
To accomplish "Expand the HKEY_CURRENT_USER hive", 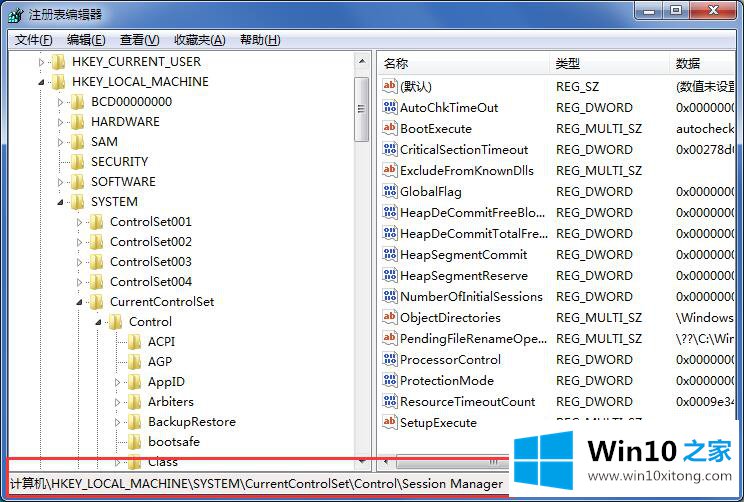I will click(x=42, y=62).
